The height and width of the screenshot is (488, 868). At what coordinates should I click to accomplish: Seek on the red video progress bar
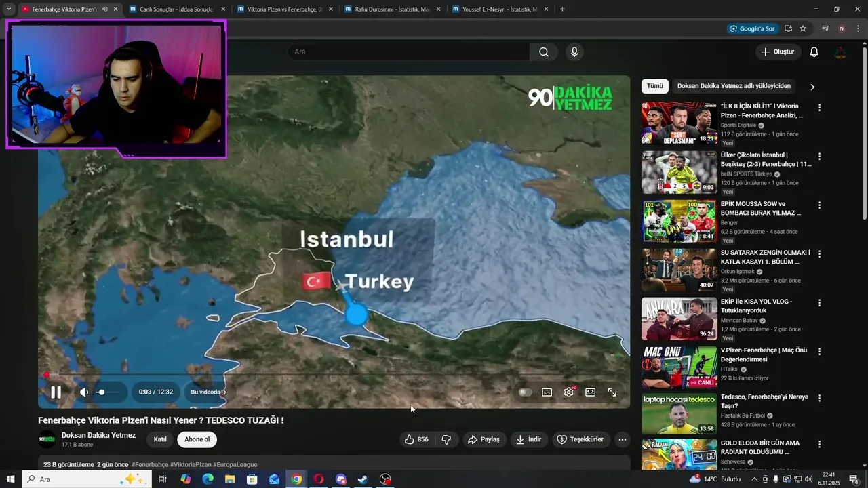[x=334, y=375]
